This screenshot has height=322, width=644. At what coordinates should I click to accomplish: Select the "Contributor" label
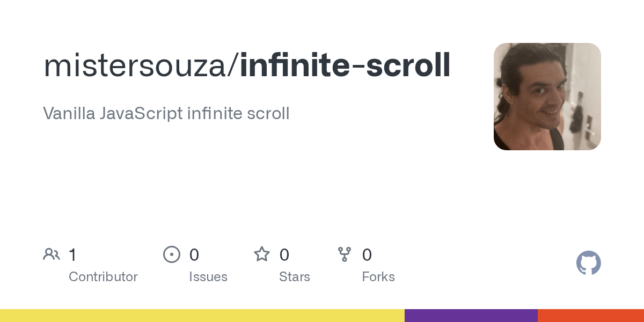pyautogui.click(x=103, y=277)
